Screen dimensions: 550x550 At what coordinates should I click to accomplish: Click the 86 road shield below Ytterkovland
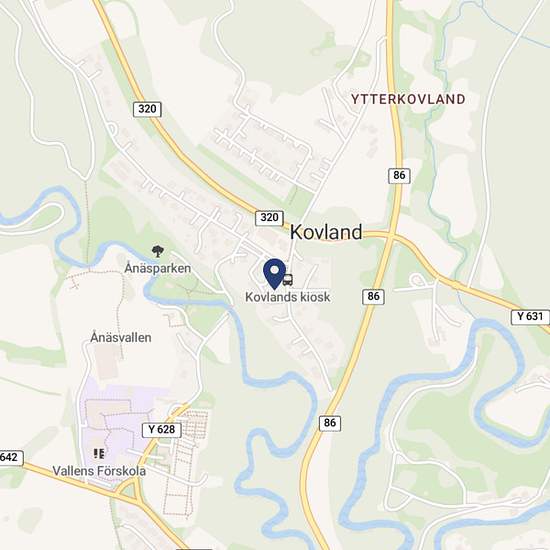(399, 175)
